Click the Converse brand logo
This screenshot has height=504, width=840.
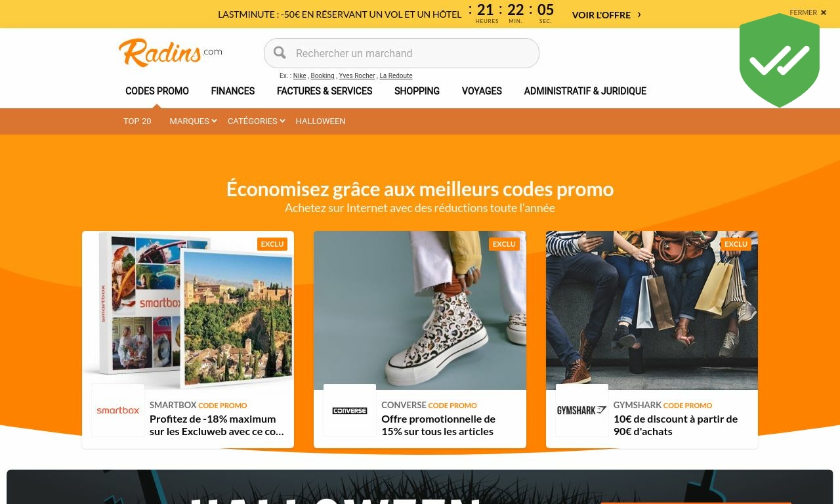pos(350,410)
